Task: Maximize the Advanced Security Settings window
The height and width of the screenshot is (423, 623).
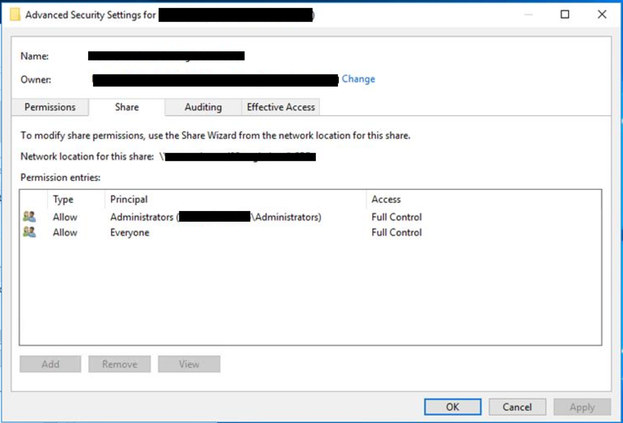Action: 564,15
